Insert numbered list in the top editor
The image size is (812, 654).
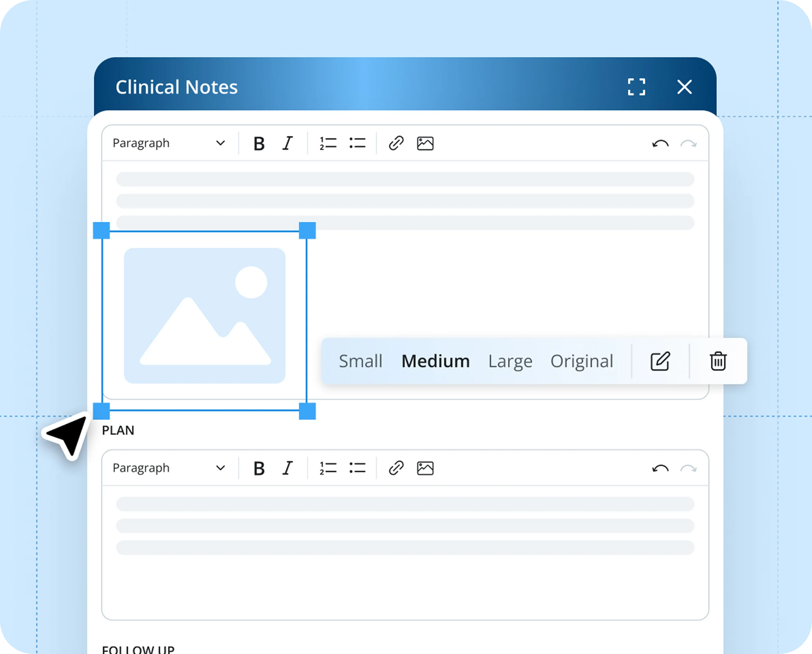point(328,143)
